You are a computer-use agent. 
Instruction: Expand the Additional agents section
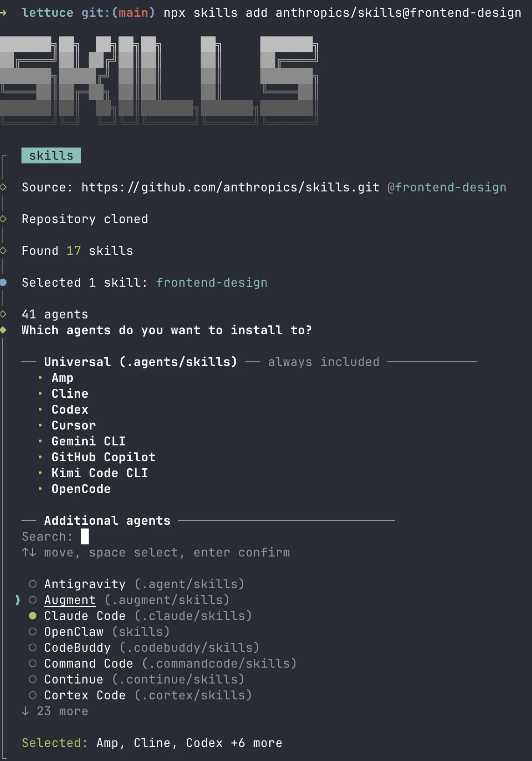click(x=107, y=520)
